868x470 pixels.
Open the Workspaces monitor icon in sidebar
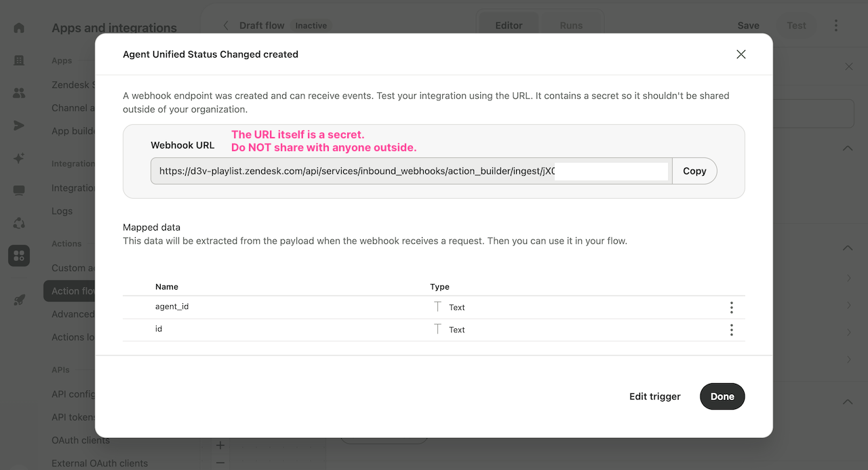[19, 191]
